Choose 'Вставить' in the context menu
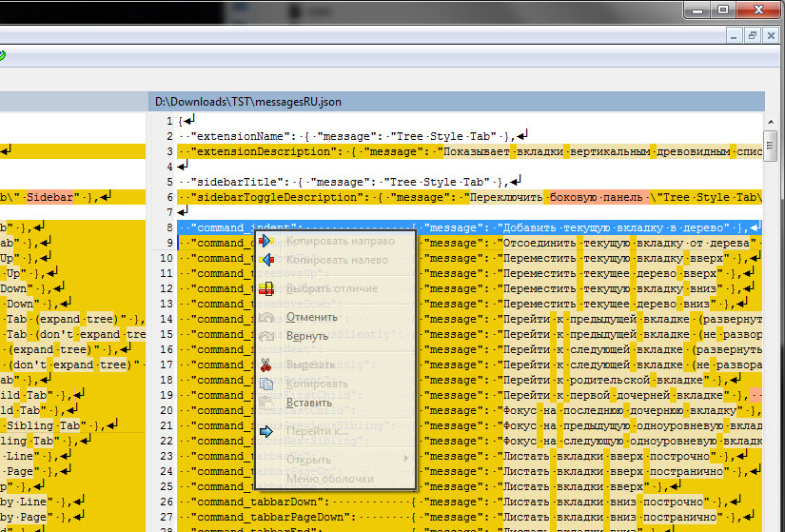The height and width of the screenshot is (532, 785). [308, 403]
